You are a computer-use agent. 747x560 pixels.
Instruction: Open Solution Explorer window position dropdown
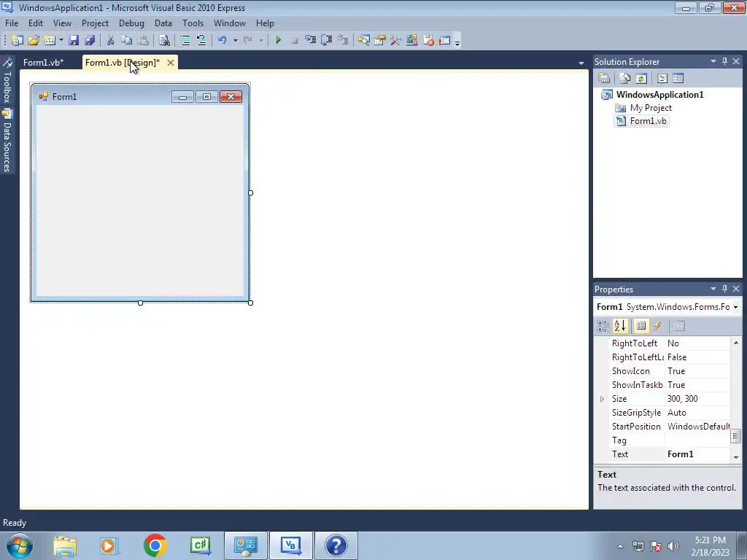pos(713,61)
